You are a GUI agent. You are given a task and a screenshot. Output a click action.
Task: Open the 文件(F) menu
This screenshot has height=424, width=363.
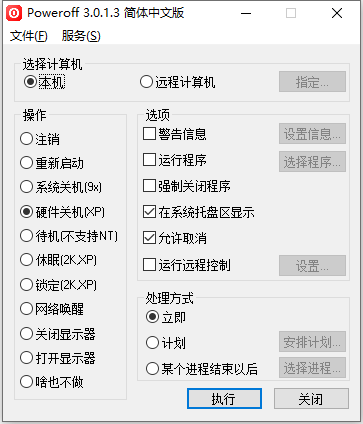tap(29, 36)
